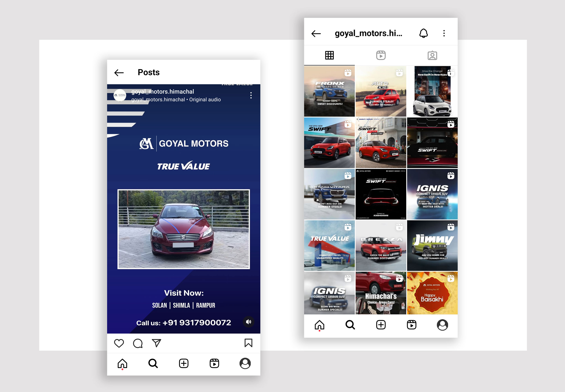
Task: Open the Swift #Swifting street post
Action: click(x=381, y=143)
